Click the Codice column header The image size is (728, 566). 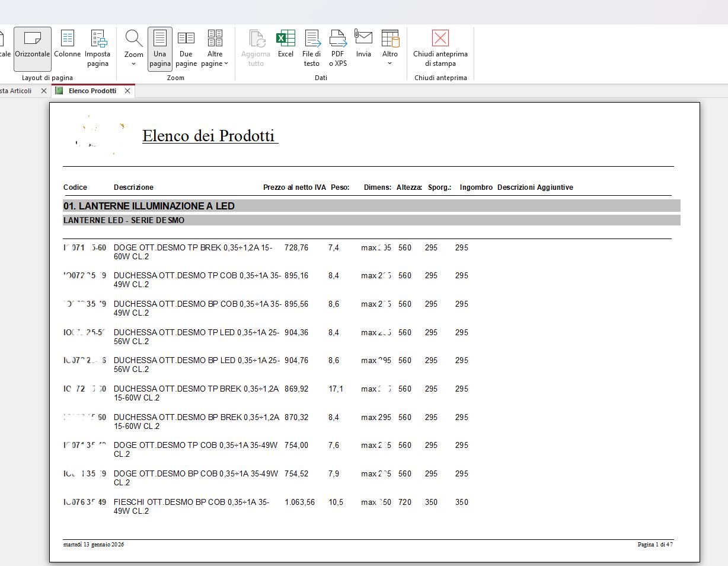[75, 187]
